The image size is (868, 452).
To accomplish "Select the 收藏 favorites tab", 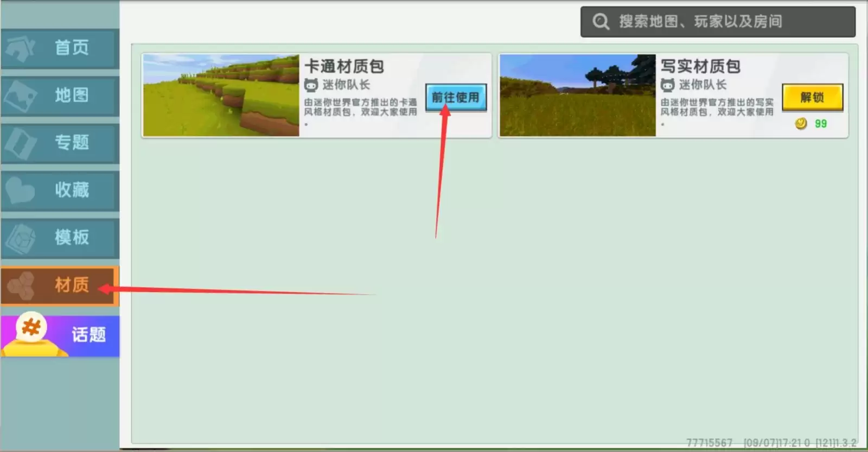I will (71, 190).
